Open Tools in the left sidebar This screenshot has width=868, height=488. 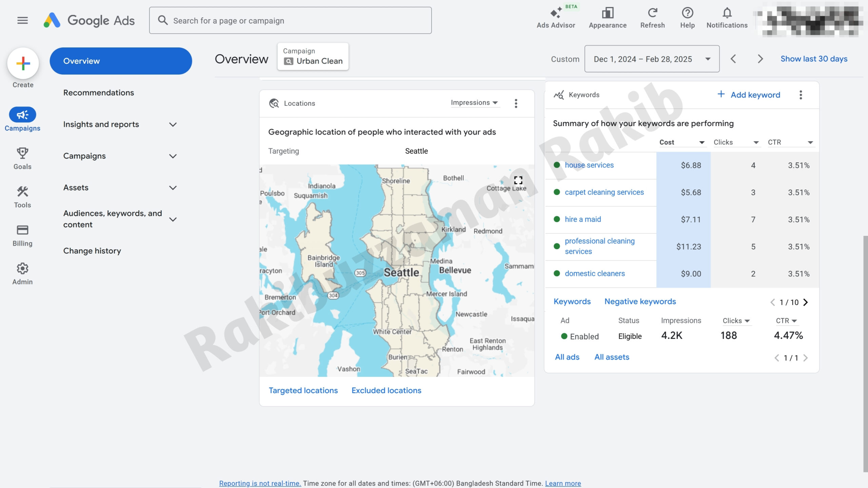pos(22,197)
